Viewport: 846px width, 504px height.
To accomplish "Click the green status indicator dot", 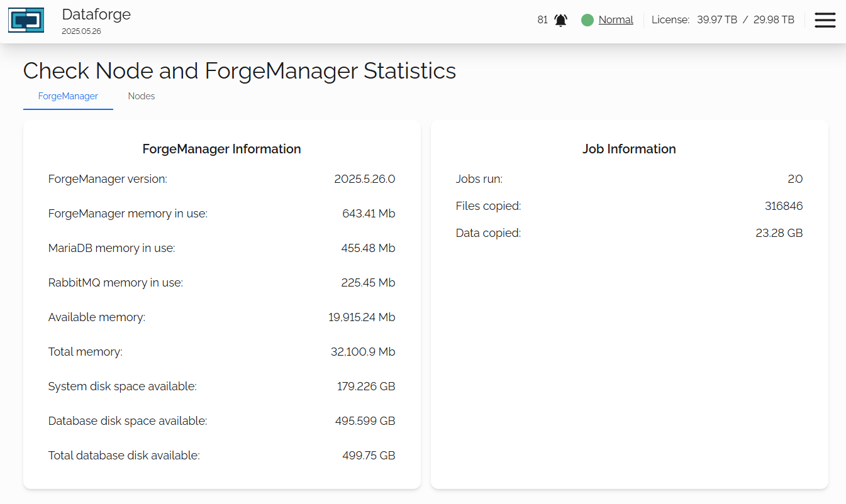I will 587,20.
